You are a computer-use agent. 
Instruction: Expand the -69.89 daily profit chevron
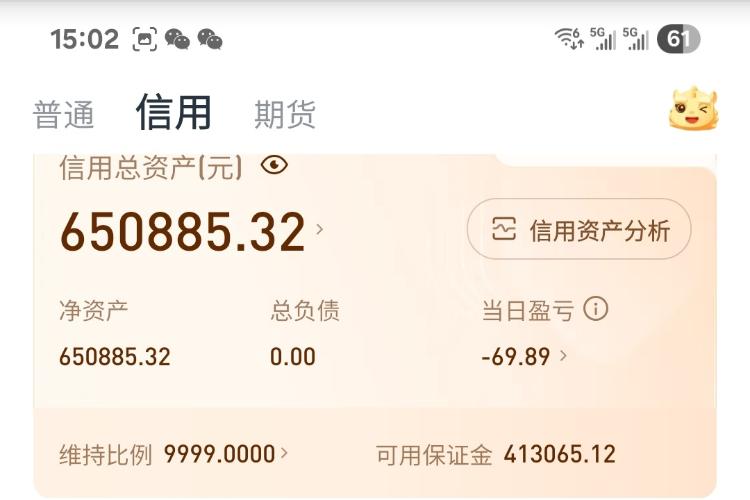point(563,356)
